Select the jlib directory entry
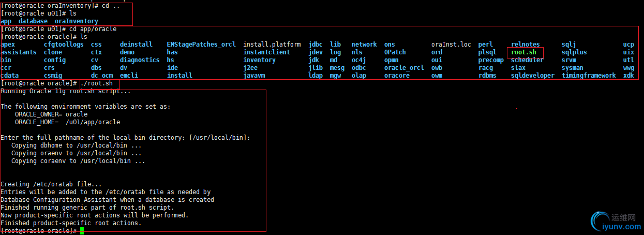 point(316,68)
